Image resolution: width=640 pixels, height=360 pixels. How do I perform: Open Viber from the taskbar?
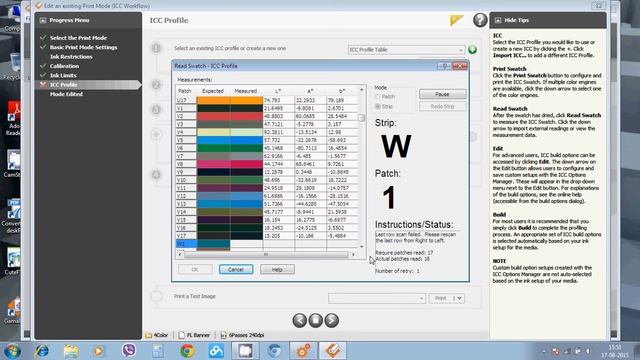tap(129, 351)
